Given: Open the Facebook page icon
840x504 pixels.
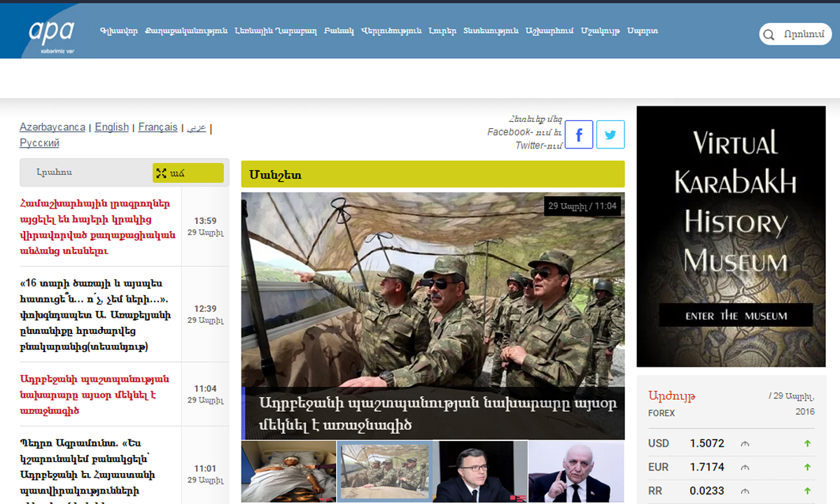Looking at the screenshot, I should click(x=579, y=134).
